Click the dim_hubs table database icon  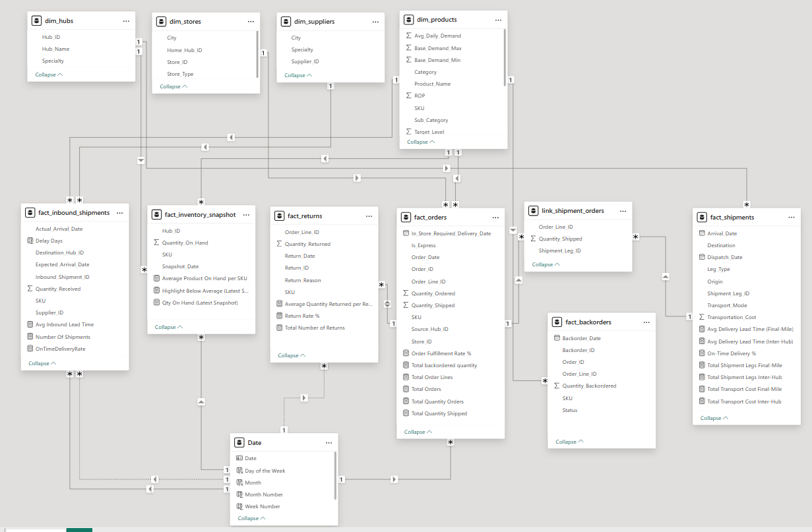tap(36, 21)
